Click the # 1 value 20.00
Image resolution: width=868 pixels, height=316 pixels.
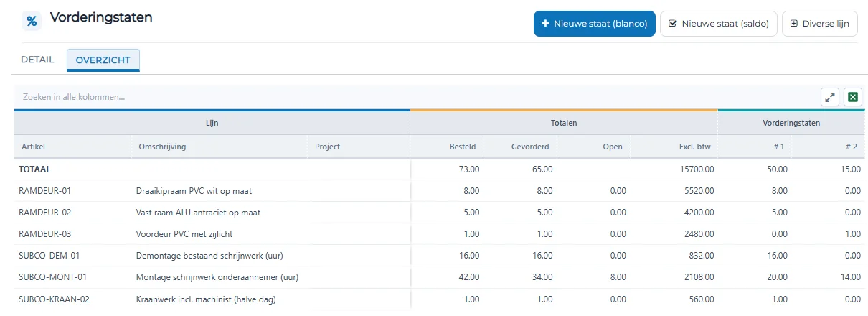(x=775, y=277)
